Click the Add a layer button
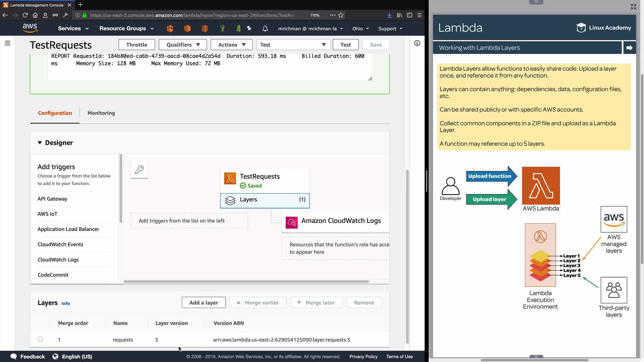Image resolution: width=644 pixels, height=362 pixels. pos(204,303)
